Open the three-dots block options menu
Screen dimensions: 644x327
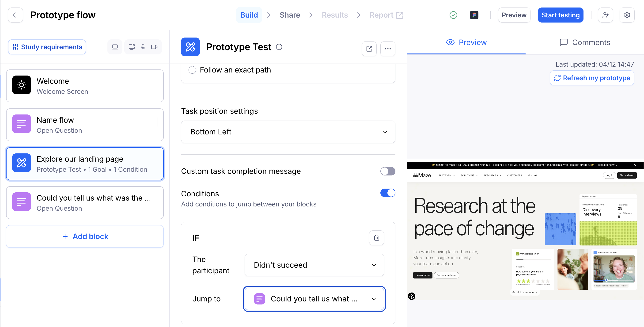click(388, 49)
